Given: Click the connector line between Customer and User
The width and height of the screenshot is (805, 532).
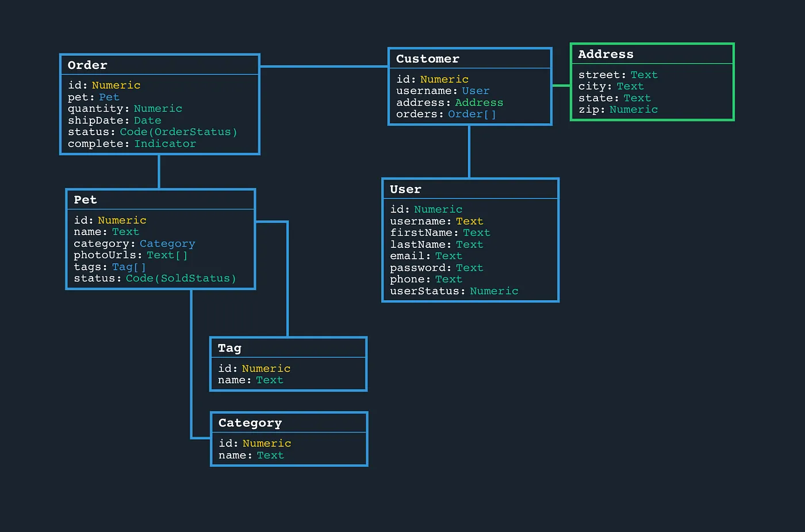Looking at the screenshot, I should [470, 150].
